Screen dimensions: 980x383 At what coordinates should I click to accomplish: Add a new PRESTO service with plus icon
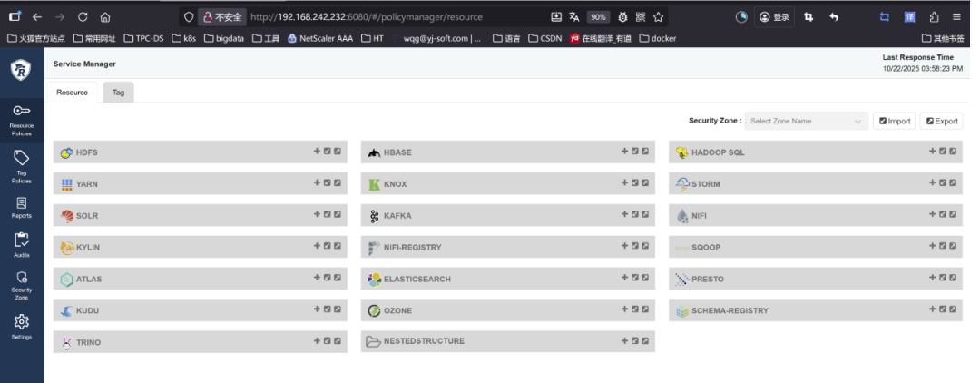coord(933,278)
